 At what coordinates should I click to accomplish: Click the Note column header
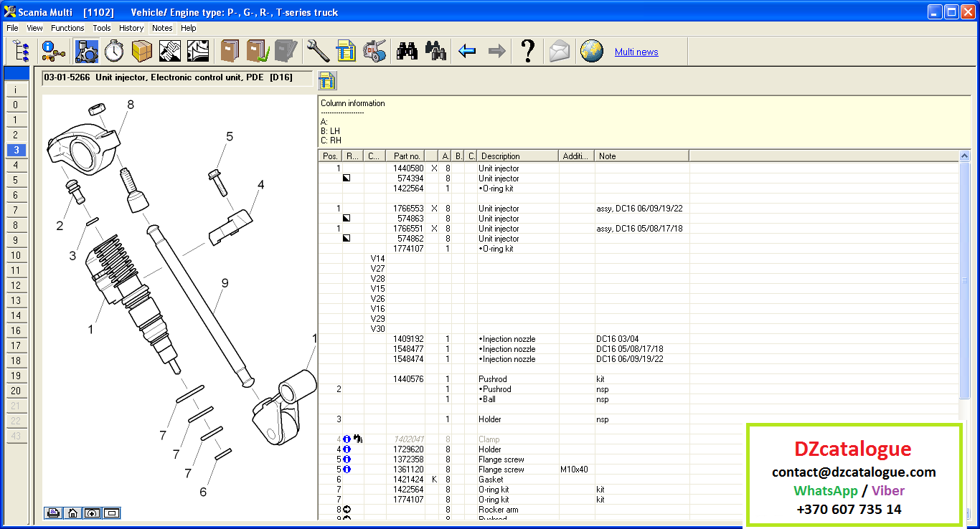point(641,156)
